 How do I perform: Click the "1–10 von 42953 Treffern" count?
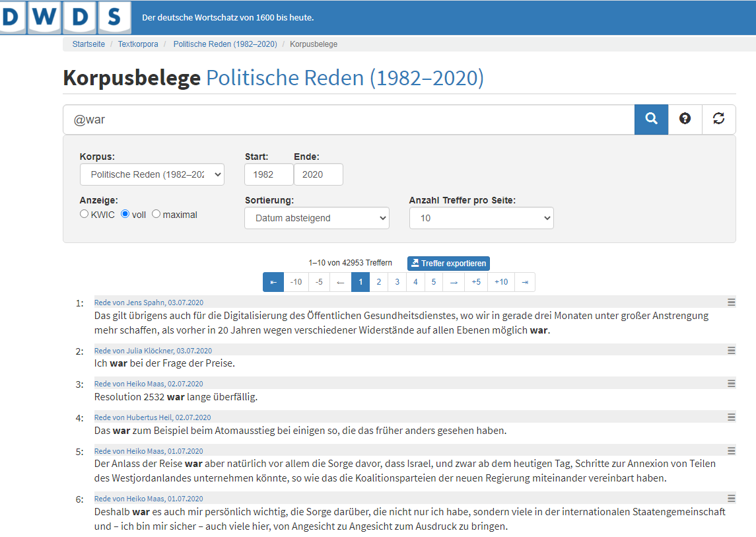click(x=350, y=263)
